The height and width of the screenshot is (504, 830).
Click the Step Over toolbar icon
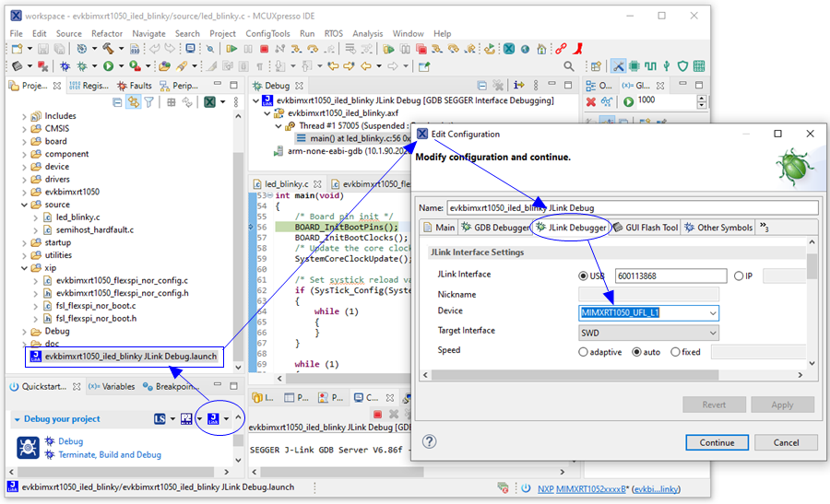click(313, 49)
